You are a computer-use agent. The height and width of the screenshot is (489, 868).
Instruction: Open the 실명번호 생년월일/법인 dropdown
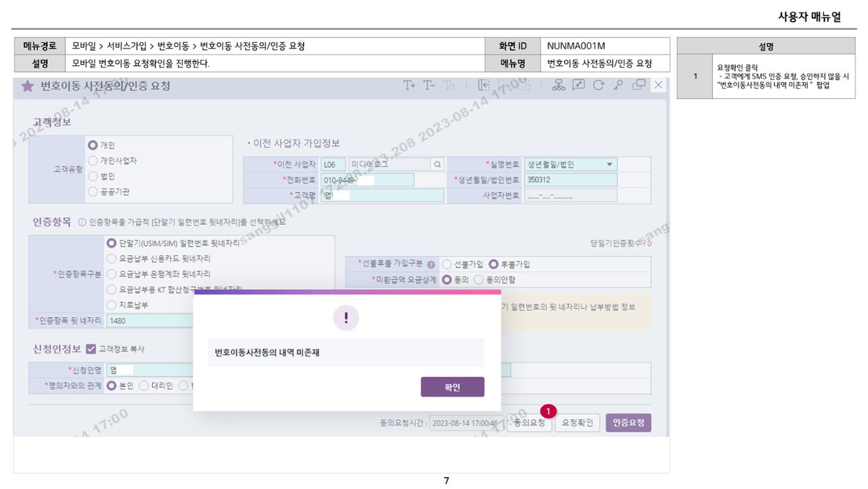point(570,164)
